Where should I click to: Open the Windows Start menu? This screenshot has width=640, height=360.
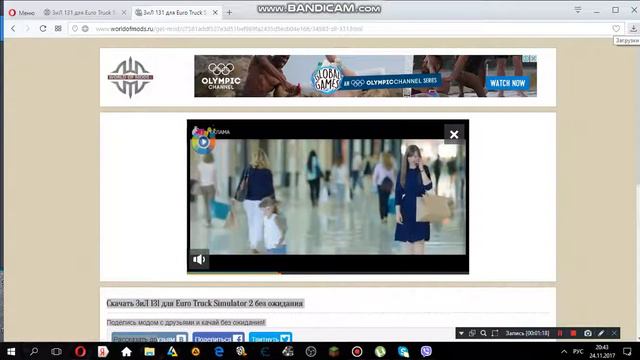click(11, 351)
